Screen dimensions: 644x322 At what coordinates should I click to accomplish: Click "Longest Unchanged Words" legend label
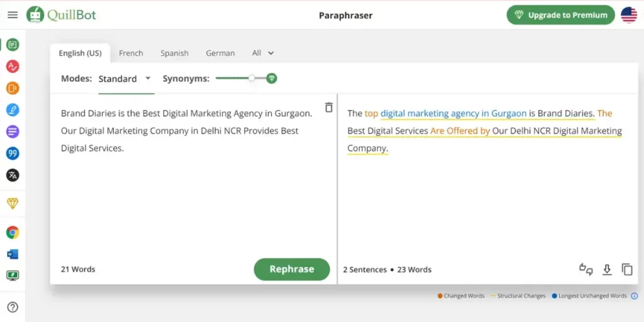coord(592,296)
